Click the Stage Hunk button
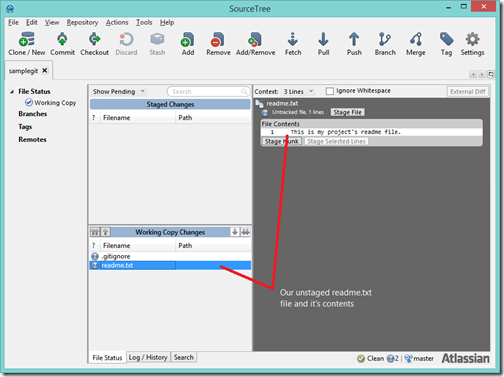Screen dimensions: 504x377 [282, 141]
